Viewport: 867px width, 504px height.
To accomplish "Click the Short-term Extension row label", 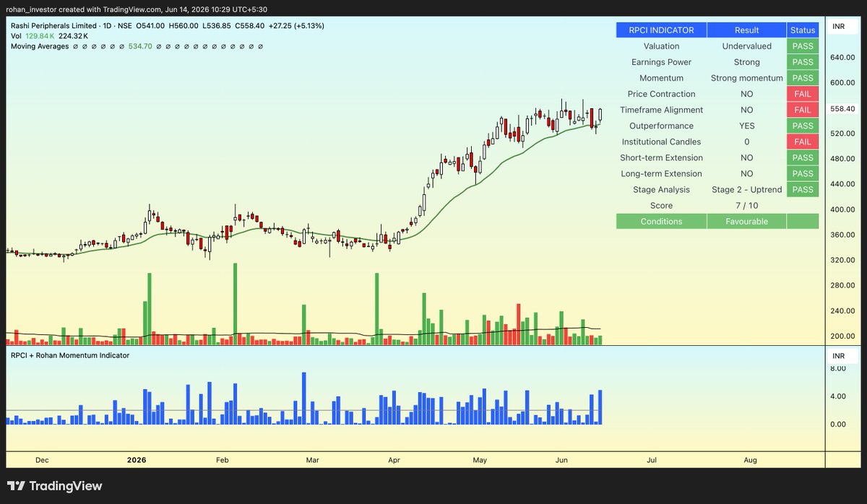I will [661, 157].
